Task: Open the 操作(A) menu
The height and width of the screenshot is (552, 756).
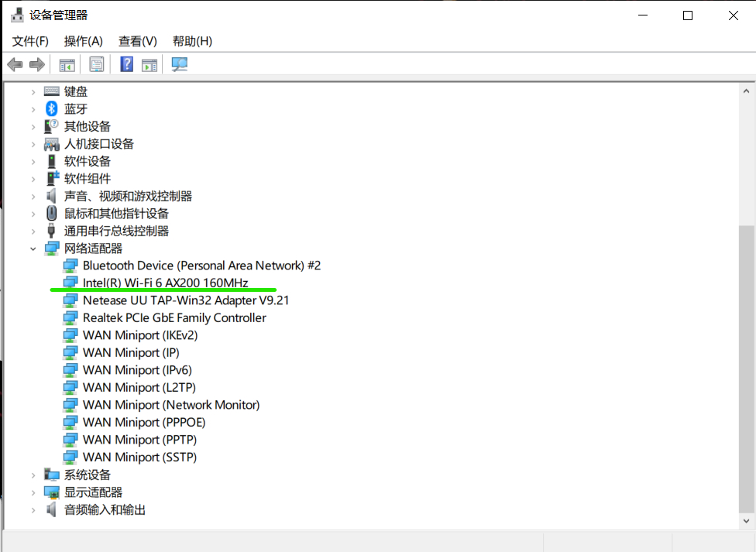Action: (x=84, y=42)
